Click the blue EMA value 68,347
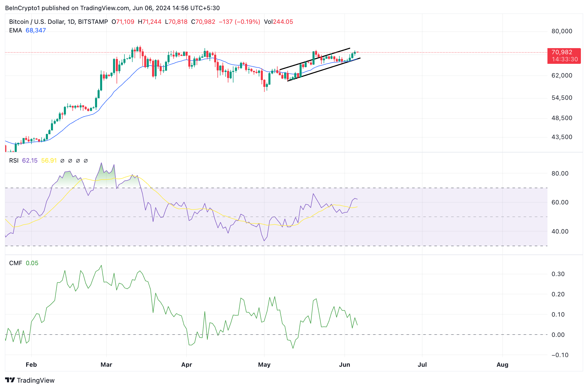 pos(36,30)
